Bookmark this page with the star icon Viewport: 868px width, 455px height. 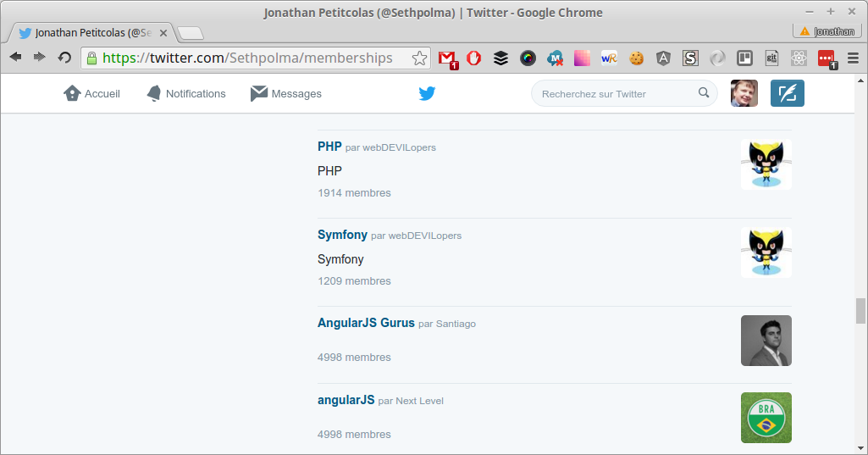(420, 58)
